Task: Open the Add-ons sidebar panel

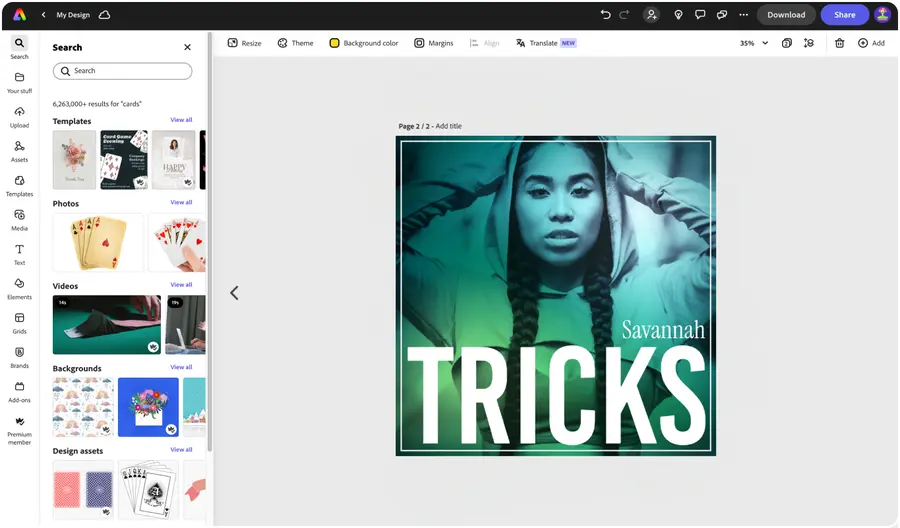Action: [x=20, y=392]
